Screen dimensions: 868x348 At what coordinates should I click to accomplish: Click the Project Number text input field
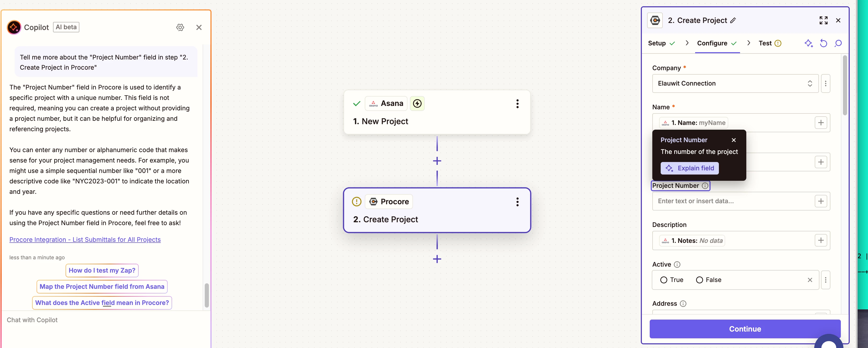pos(733,201)
